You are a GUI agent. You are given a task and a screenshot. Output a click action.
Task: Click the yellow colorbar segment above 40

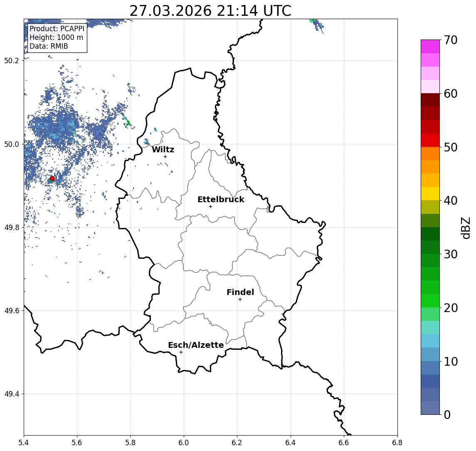click(430, 193)
